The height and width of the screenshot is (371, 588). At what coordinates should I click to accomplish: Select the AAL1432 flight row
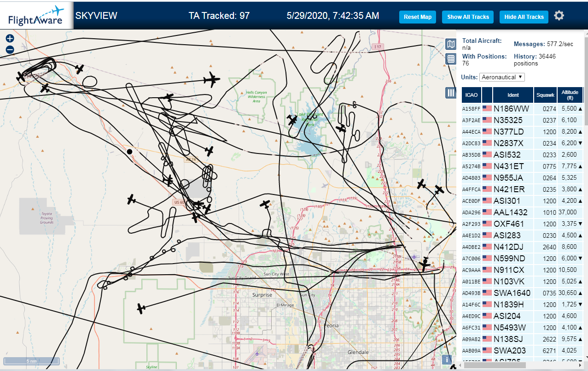coord(523,212)
